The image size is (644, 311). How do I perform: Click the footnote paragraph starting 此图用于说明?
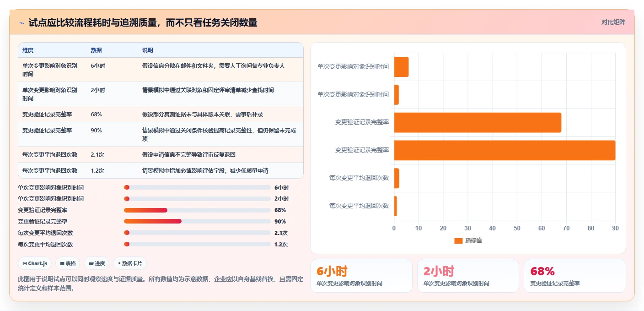[161, 284]
